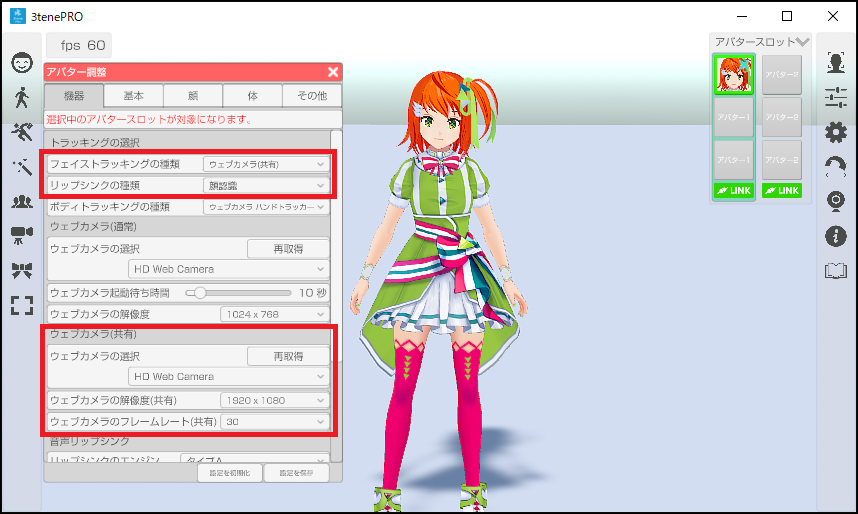Click the reset rotation arrow icon

(836, 167)
